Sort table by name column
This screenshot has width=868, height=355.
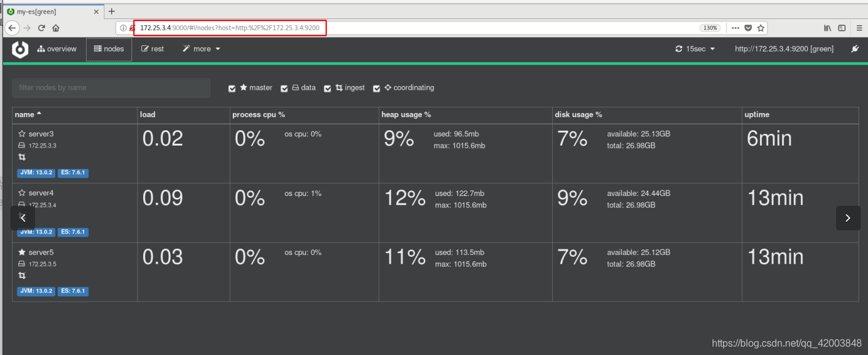pos(28,115)
